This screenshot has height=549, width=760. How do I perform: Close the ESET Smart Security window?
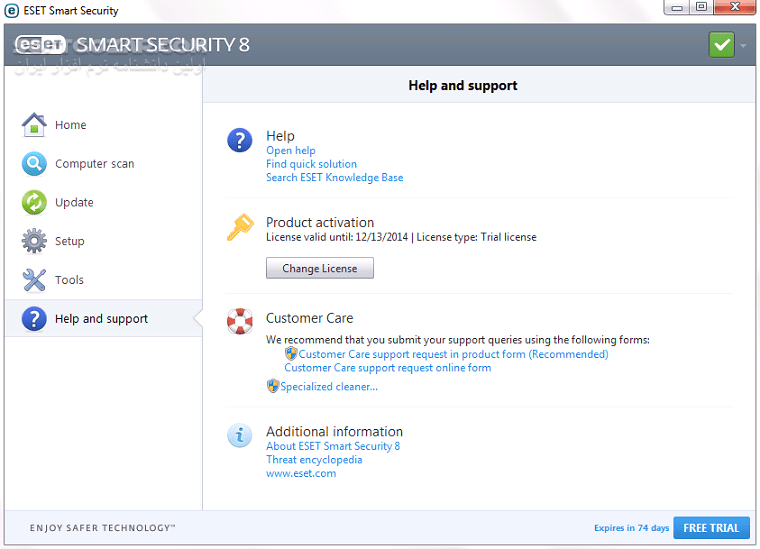(735, 7)
